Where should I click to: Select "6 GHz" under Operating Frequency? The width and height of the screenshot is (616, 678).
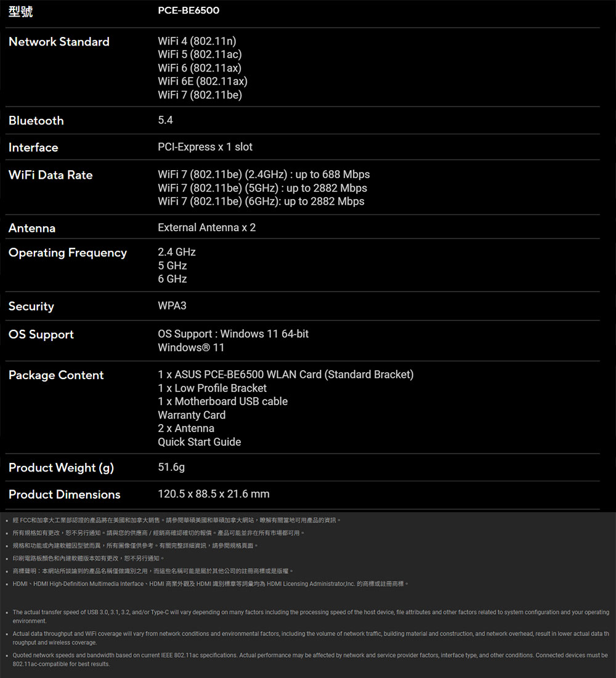click(172, 279)
